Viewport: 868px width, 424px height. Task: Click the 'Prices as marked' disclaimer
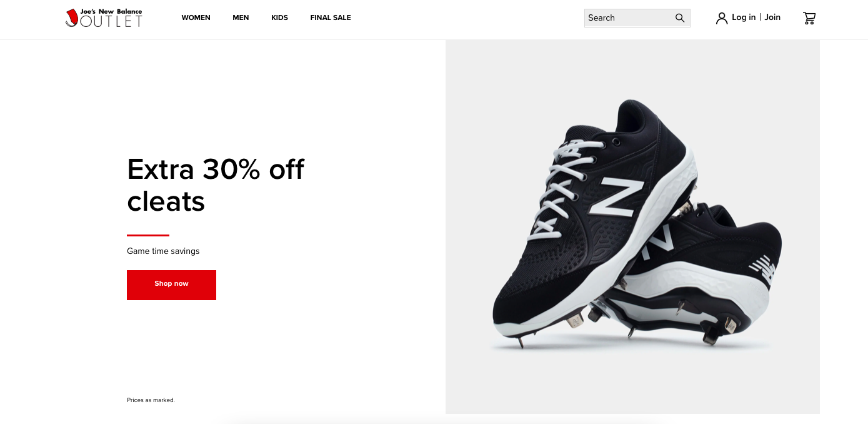click(151, 400)
